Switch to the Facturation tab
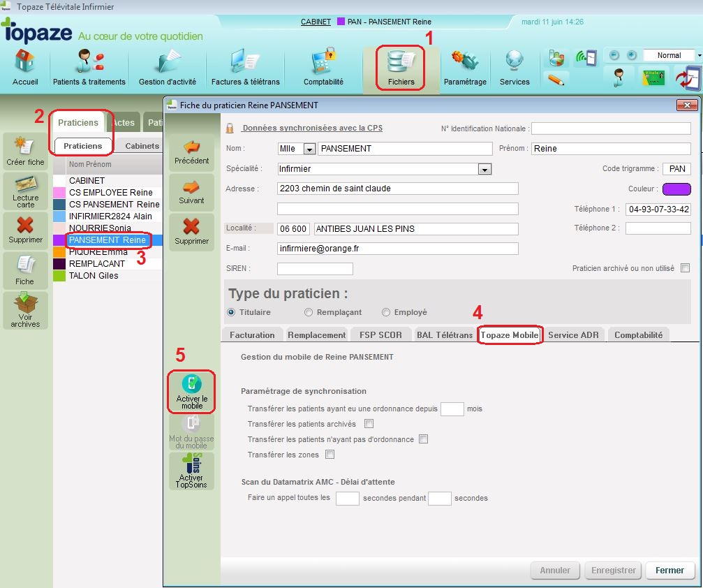The image size is (703, 588). (252, 335)
